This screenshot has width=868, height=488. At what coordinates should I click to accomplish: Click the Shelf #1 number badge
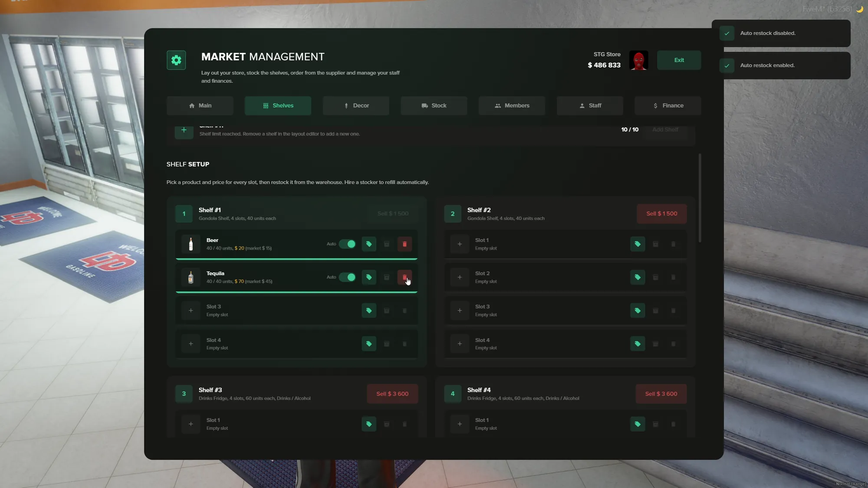(184, 213)
